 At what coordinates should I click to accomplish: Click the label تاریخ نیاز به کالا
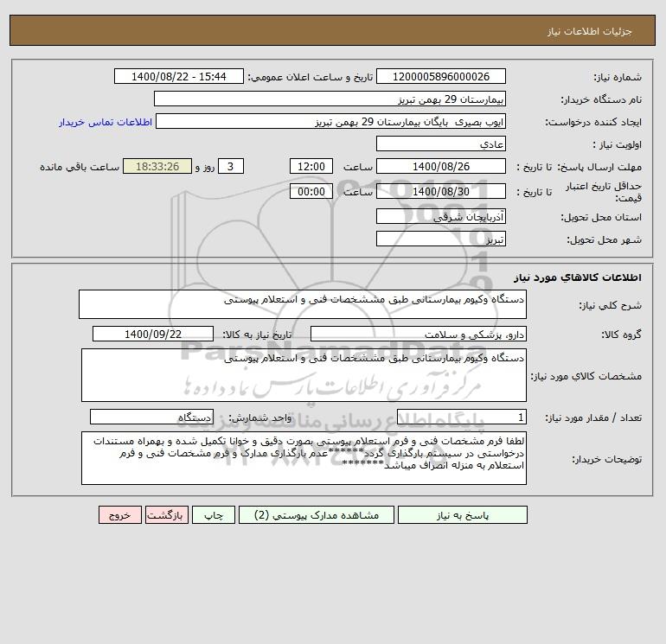pyautogui.click(x=258, y=335)
